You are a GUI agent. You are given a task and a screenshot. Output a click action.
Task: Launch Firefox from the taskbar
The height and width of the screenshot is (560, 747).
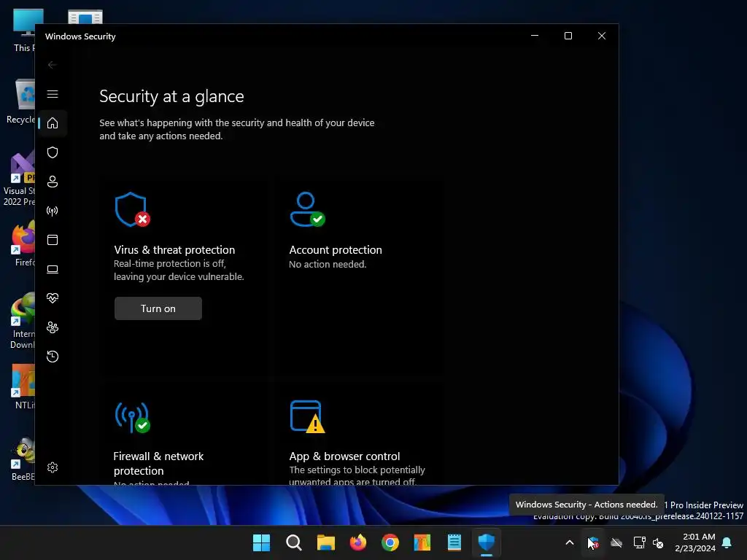(357, 542)
